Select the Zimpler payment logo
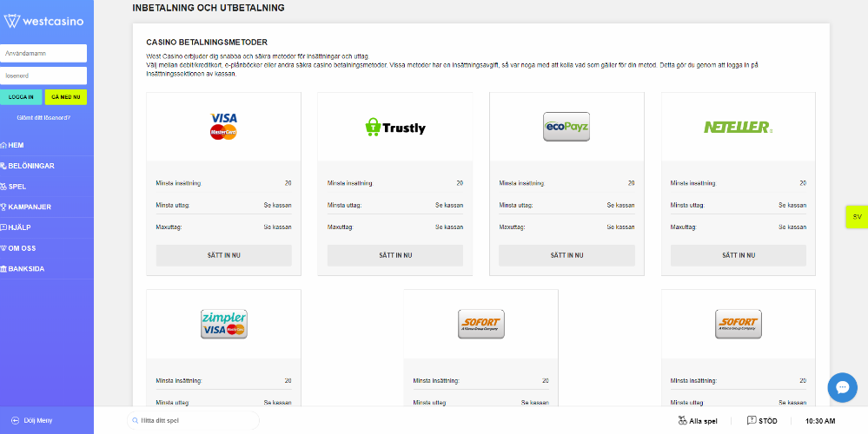 click(x=223, y=324)
